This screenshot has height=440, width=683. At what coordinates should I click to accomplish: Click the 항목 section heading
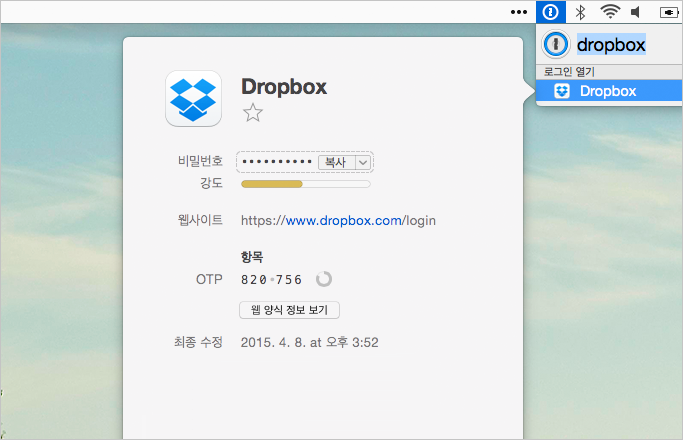click(x=252, y=257)
